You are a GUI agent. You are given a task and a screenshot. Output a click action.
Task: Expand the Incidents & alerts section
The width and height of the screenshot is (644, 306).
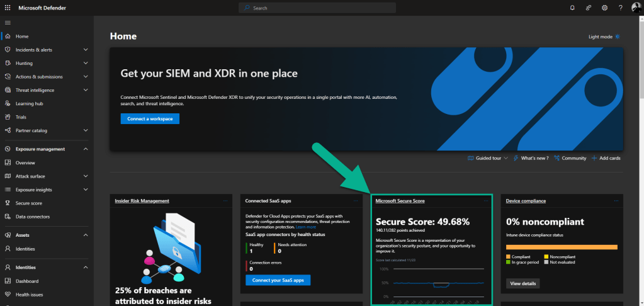pos(85,50)
